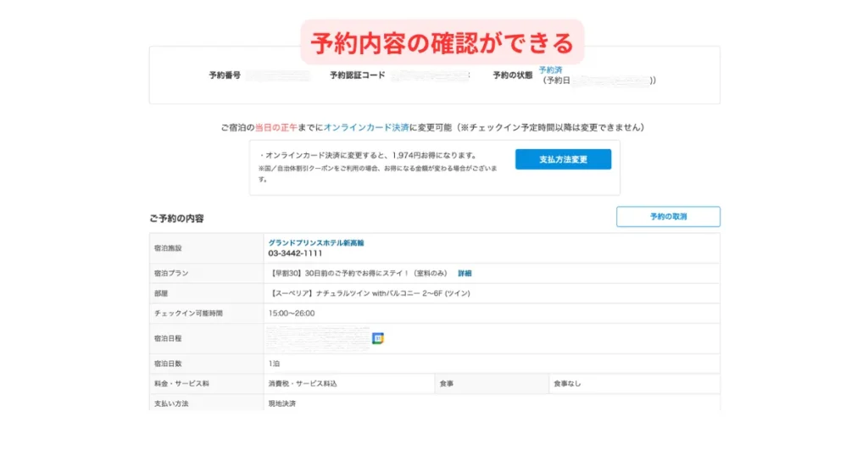Click the 予約内容の確認ができる banner
Image resolution: width=868 pixels, height=456 pixels.
[x=442, y=42]
